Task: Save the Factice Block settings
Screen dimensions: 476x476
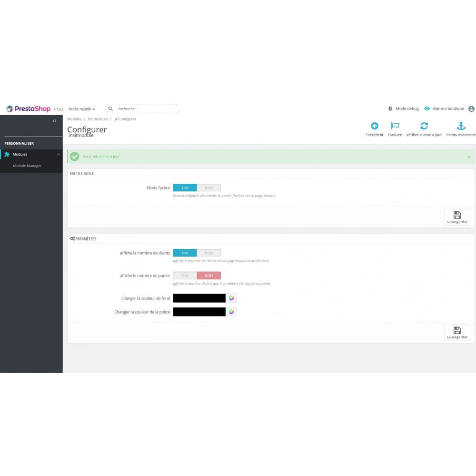Action: 457,218
